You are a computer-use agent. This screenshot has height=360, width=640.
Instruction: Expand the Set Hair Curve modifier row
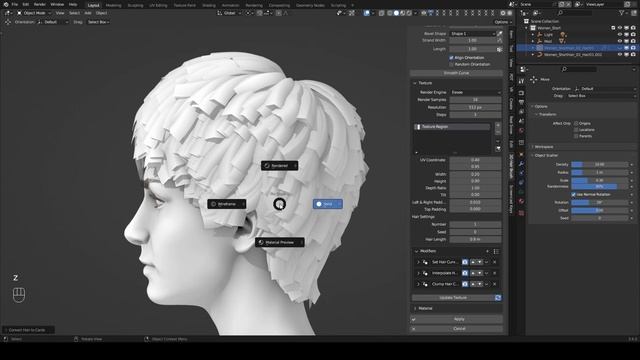(418, 262)
